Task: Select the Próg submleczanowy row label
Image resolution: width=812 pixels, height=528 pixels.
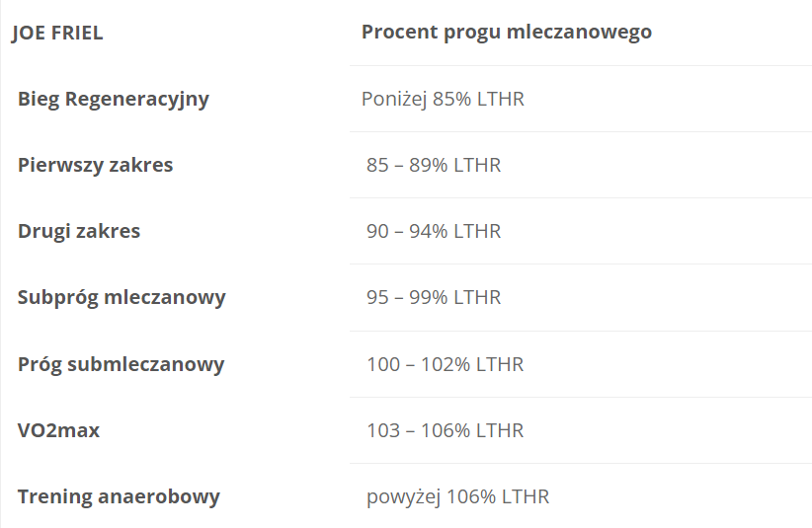Action: coord(121,364)
